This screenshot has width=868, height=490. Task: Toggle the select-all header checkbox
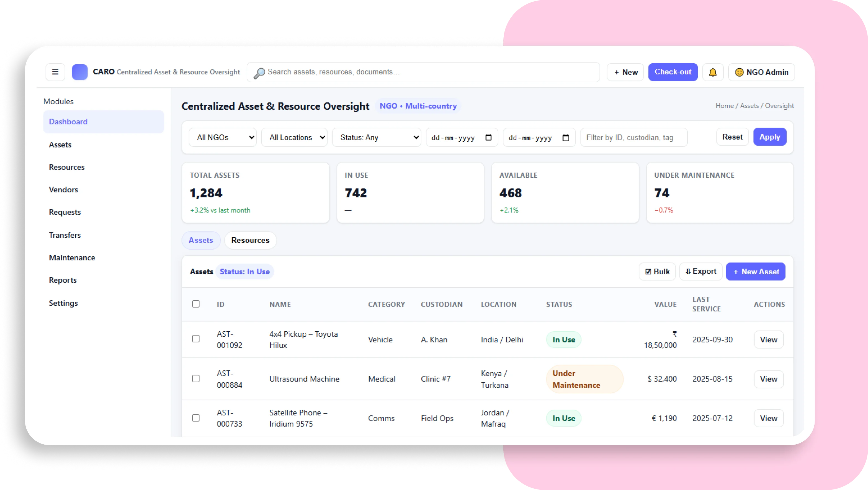196,304
